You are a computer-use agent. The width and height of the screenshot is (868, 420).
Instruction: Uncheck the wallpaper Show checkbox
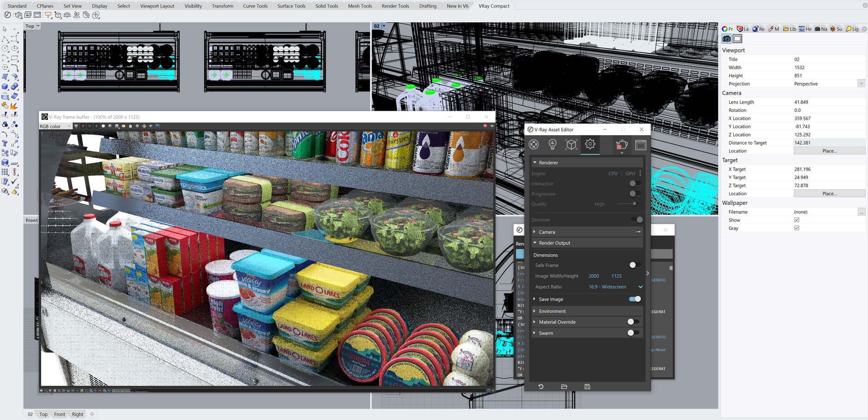coord(797,220)
